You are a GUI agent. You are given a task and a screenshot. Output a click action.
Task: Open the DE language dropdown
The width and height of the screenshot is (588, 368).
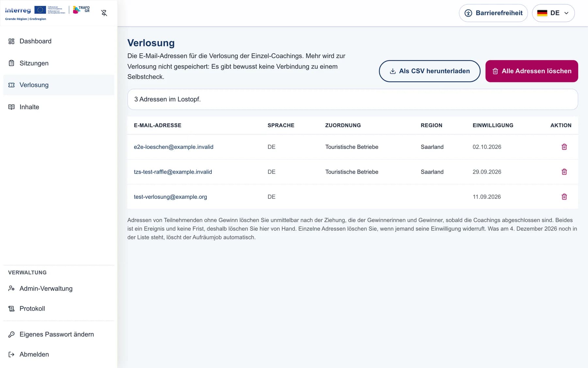[x=553, y=13]
